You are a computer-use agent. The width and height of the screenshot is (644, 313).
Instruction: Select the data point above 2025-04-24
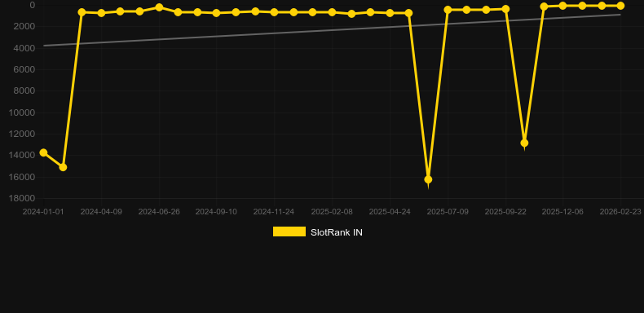(390, 13)
